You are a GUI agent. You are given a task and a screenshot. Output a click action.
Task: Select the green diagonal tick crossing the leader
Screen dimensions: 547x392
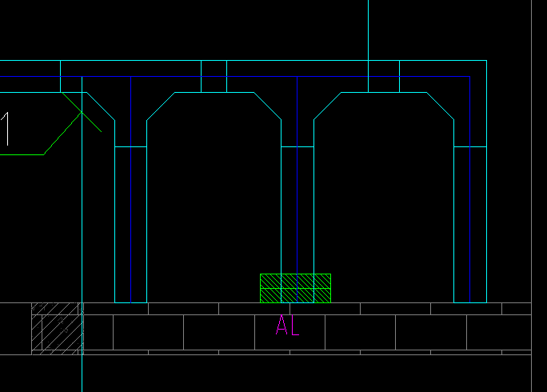pos(82,112)
